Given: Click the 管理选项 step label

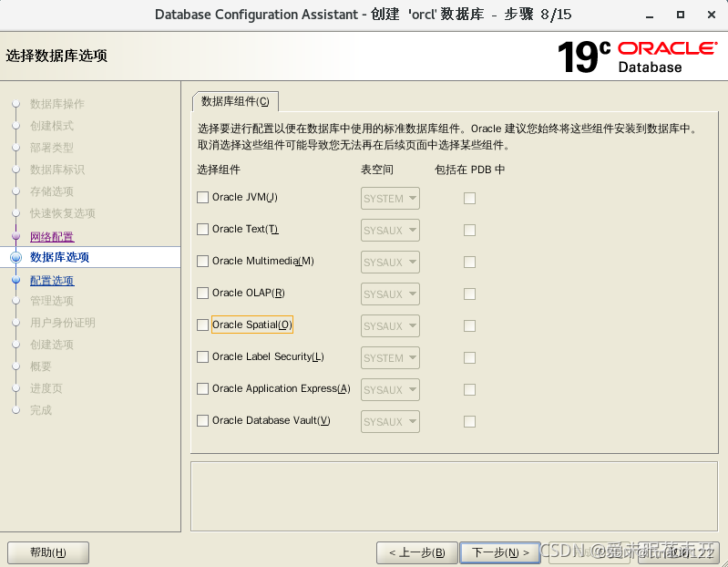Looking at the screenshot, I should pyautogui.click(x=52, y=301).
